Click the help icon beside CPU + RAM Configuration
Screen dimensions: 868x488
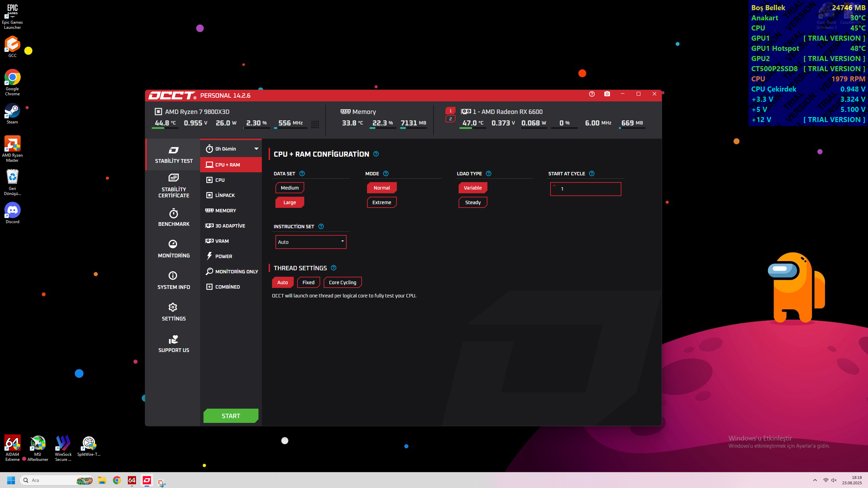tap(376, 154)
